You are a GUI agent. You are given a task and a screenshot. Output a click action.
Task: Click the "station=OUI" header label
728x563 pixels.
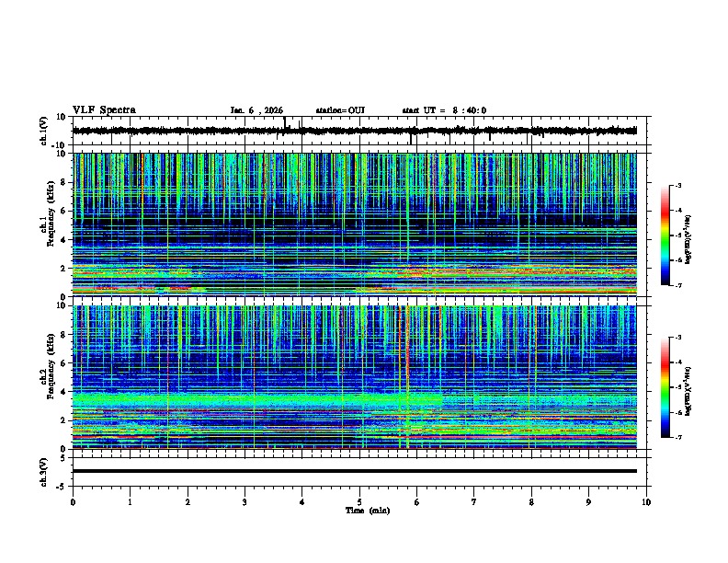coord(340,110)
